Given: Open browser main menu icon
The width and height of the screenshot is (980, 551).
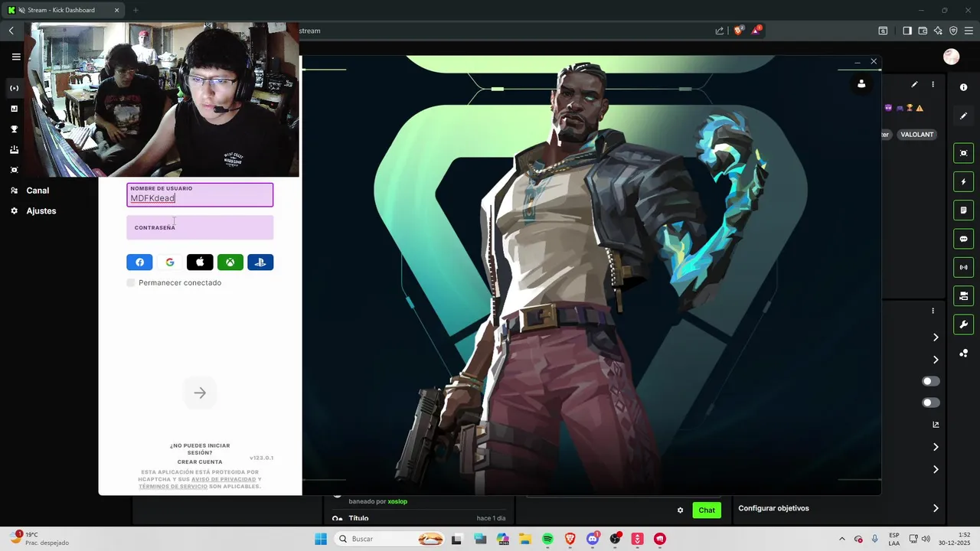Looking at the screenshot, I should (x=969, y=31).
